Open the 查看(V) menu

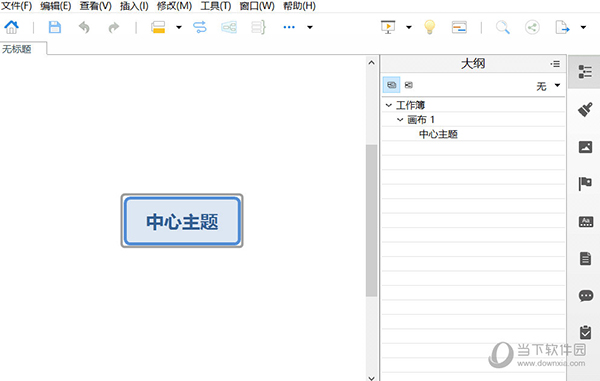(95, 6)
